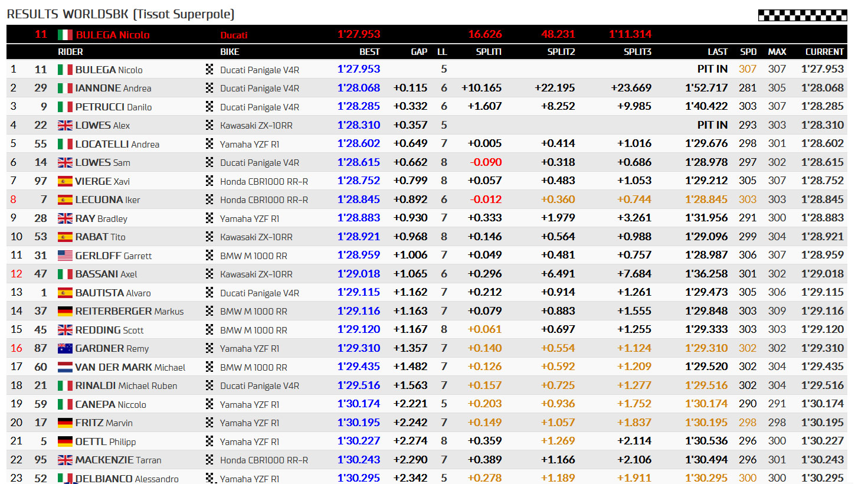Viewport: 868px width, 484px height.
Task: Click Italian flag beside CANEPA Niccolo
Action: [x=65, y=404]
